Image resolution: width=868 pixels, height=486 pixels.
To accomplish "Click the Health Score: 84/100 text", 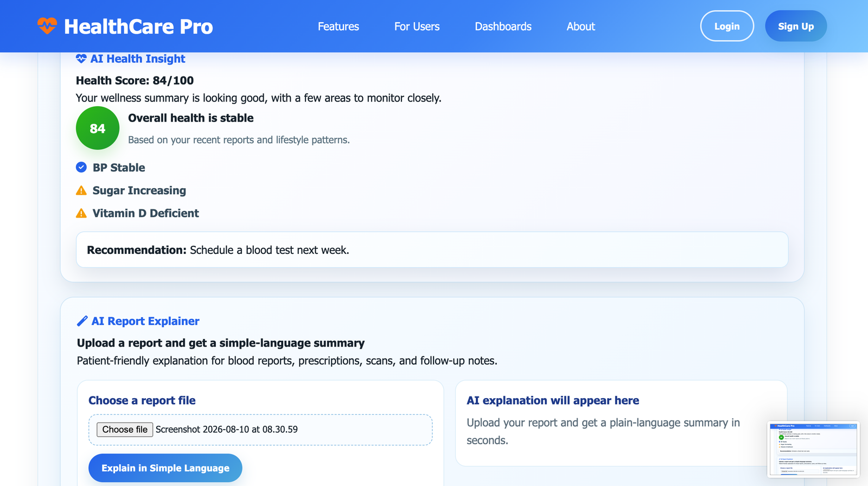I will (x=135, y=80).
